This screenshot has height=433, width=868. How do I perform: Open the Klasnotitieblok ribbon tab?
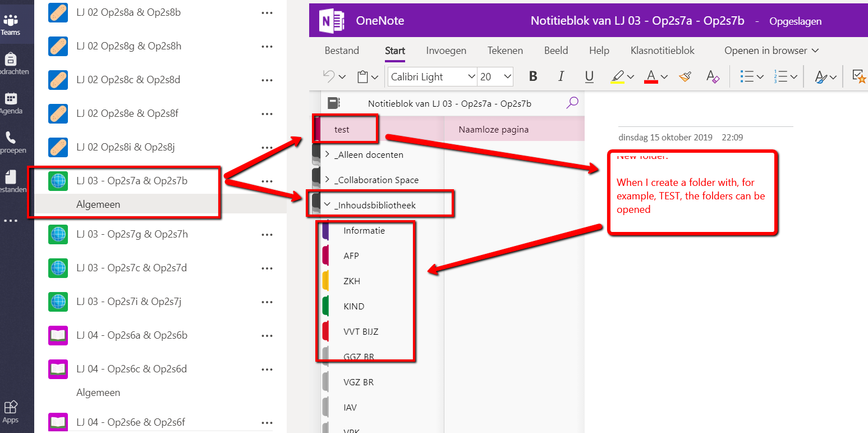pyautogui.click(x=663, y=51)
